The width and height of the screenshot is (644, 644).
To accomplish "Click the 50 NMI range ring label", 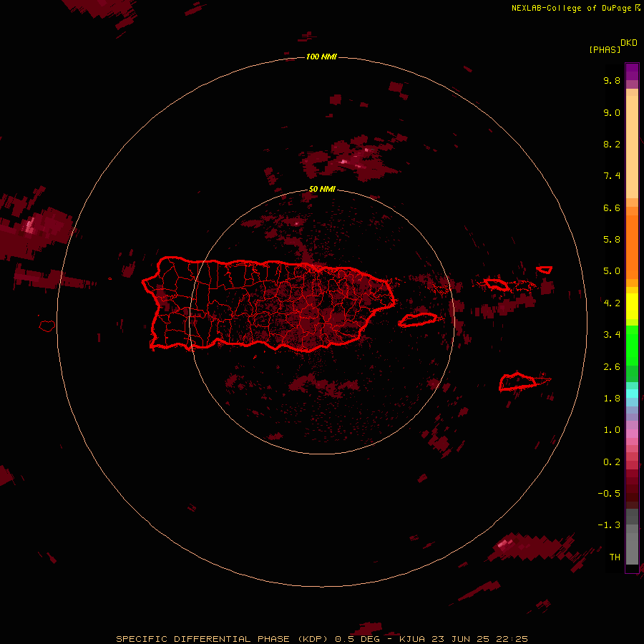I will pyautogui.click(x=322, y=189).
